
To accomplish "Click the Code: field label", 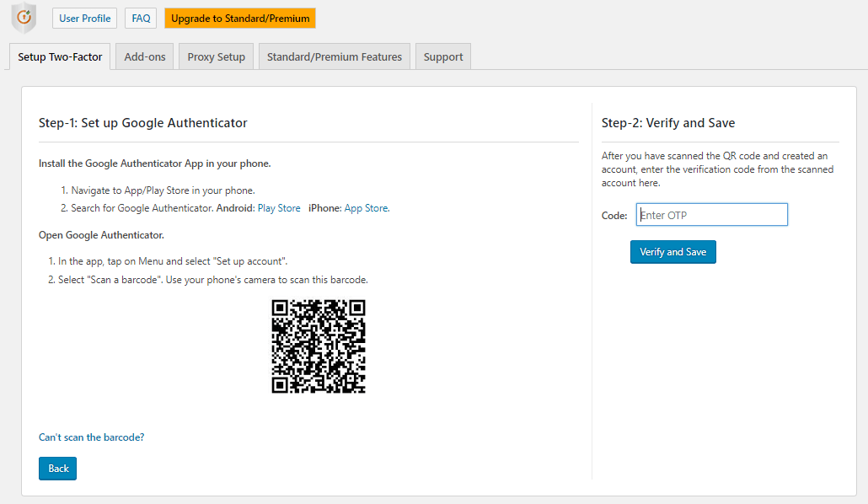I will tap(614, 216).
